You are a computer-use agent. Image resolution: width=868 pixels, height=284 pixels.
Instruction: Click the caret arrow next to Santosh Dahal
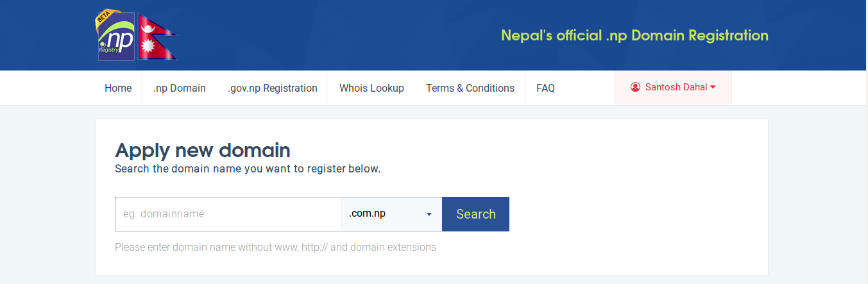click(713, 87)
